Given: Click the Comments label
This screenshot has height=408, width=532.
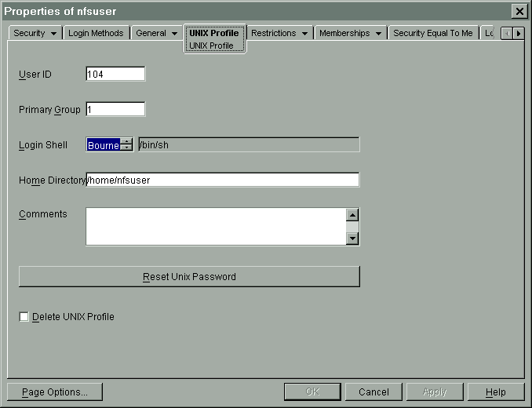Looking at the screenshot, I should click(42, 214).
